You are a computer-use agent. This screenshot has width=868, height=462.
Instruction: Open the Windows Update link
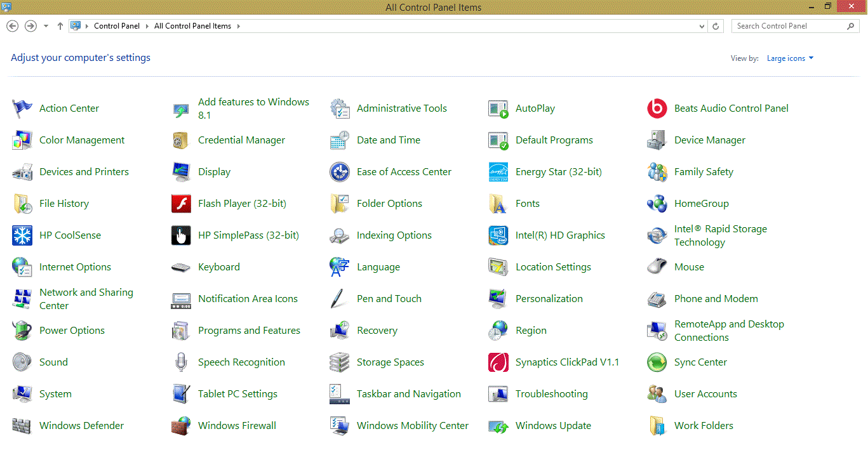pyautogui.click(x=553, y=426)
